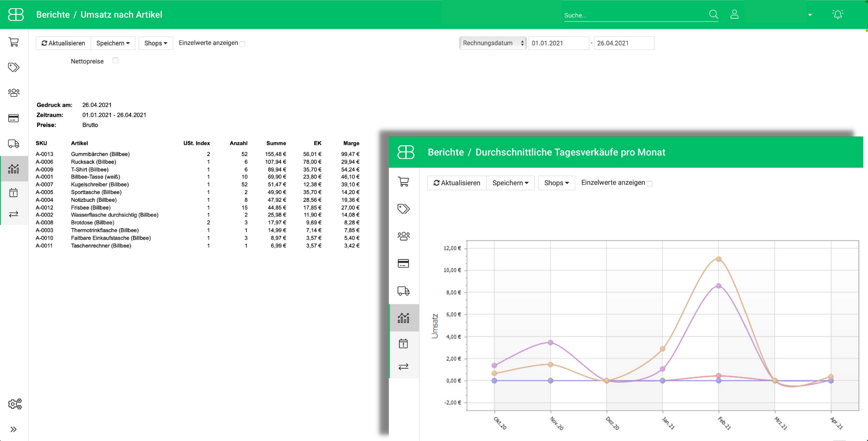Open the transfer arrows icon in main sidebar
This screenshot has width=868, height=441.
tap(14, 214)
